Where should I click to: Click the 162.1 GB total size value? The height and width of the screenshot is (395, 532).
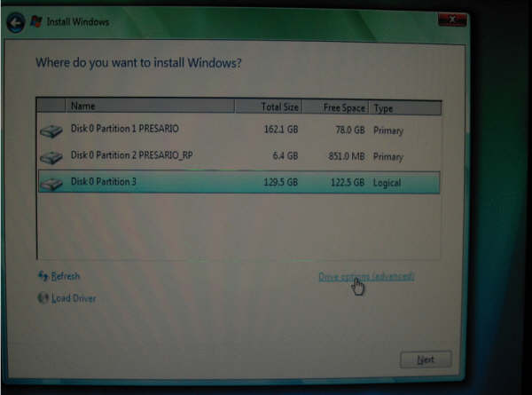(281, 130)
